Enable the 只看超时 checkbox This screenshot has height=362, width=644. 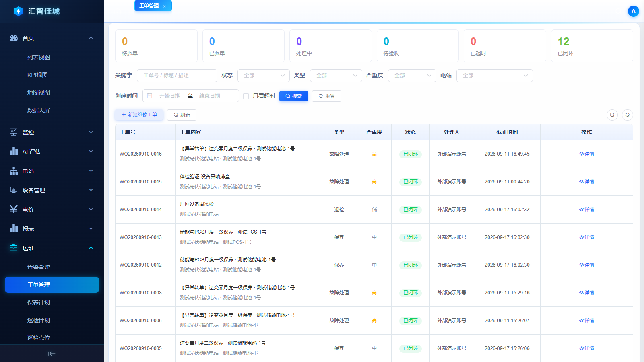point(246,96)
